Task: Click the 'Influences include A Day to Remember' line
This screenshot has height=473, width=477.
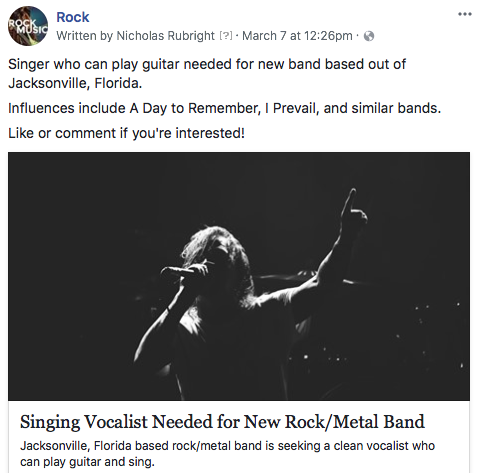Action: [x=224, y=108]
